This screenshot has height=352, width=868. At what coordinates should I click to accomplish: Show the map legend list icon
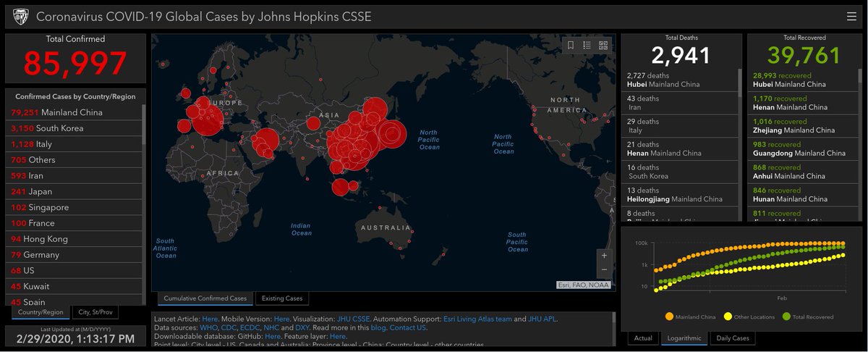point(587,46)
